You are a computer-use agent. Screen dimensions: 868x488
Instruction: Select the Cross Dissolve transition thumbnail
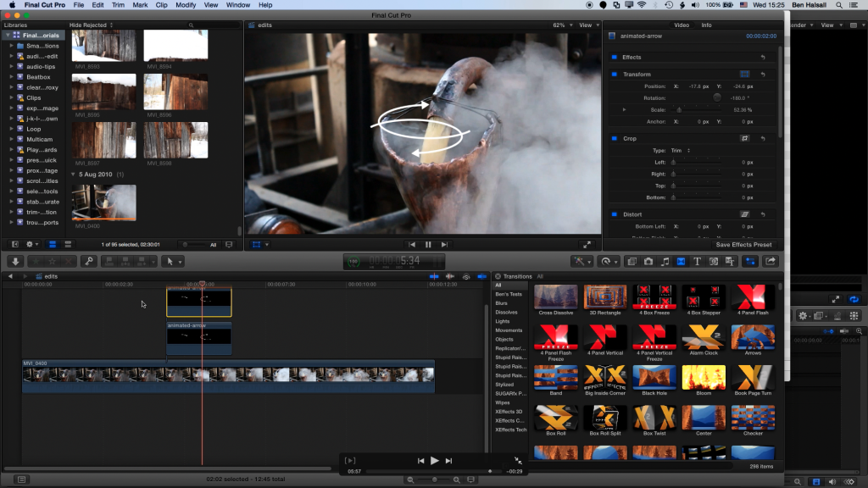coord(556,297)
